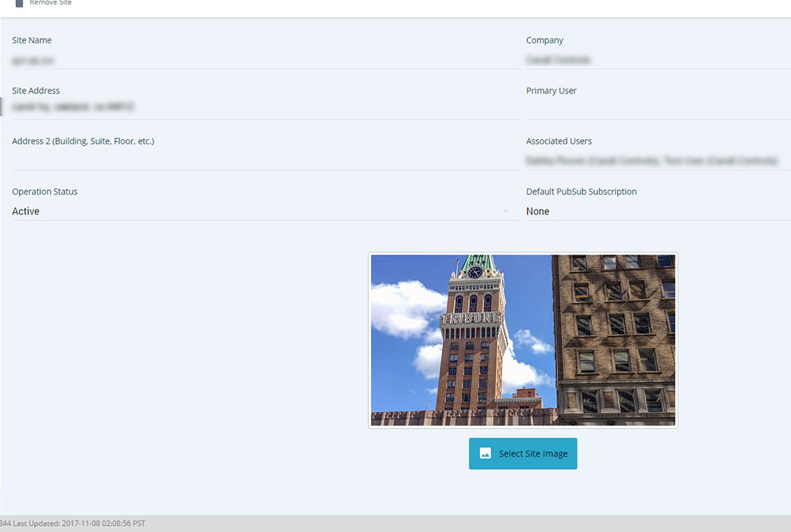This screenshot has height=532, width=791.
Task: Click the image icon in Select Site Image
Action: [x=485, y=453]
